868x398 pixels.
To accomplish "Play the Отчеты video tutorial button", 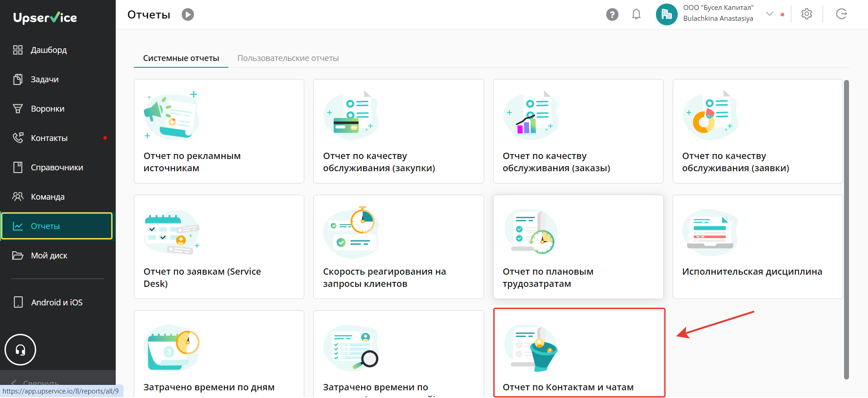I will pos(188,14).
